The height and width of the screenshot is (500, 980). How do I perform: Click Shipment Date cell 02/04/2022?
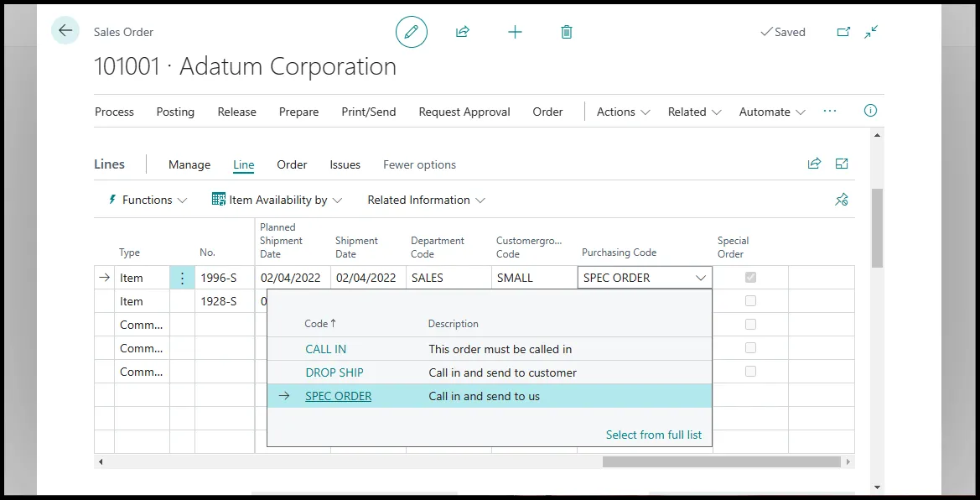click(x=368, y=278)
